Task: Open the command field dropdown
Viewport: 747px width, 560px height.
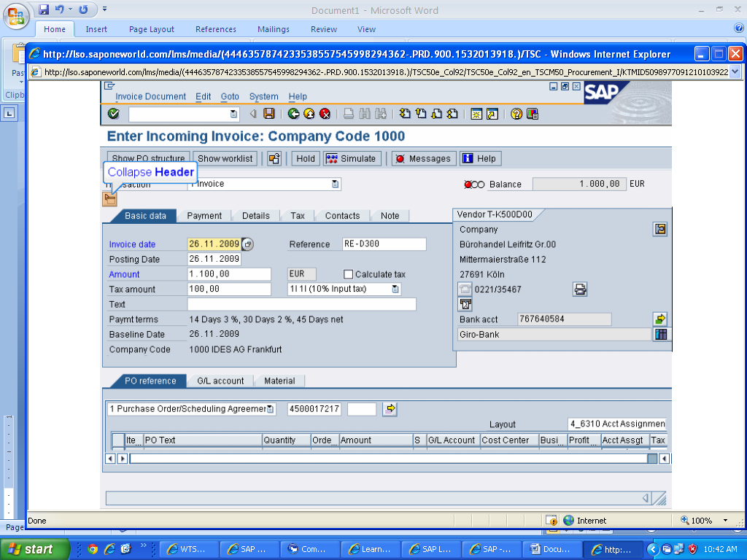Action: point(233,114)
